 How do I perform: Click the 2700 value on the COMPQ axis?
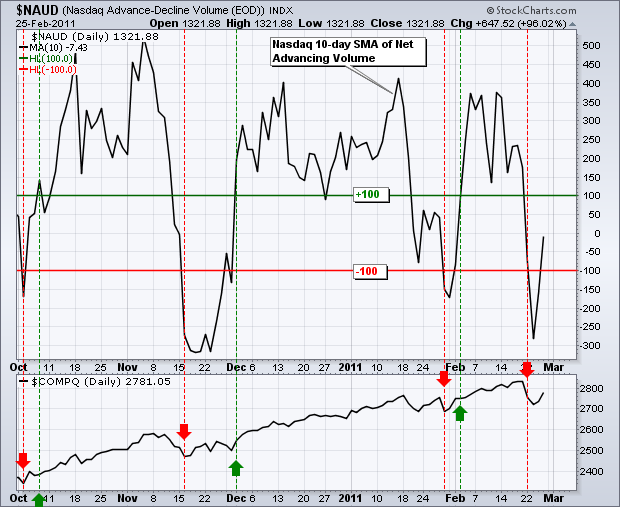(591, 409)
